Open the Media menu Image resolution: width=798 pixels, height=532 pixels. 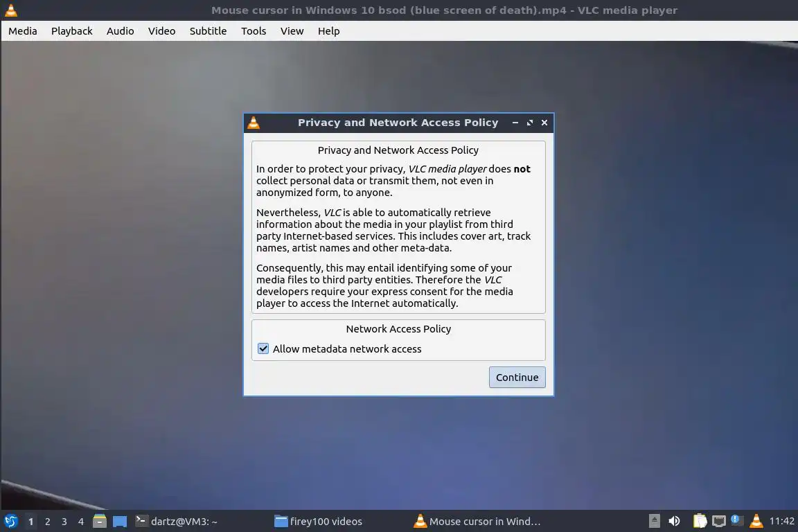click(x=22, y=31)
